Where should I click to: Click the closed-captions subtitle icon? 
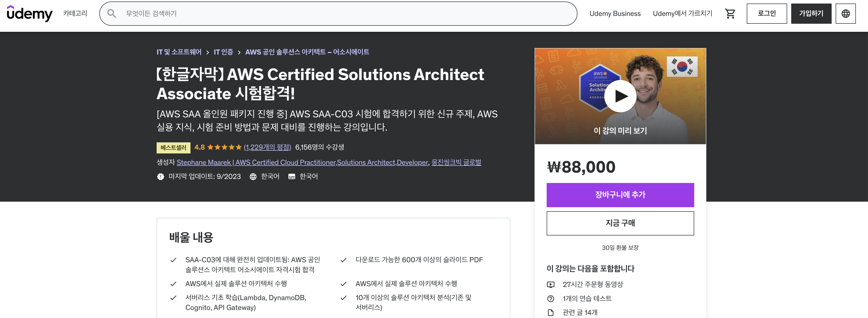[x=292, y=176]
